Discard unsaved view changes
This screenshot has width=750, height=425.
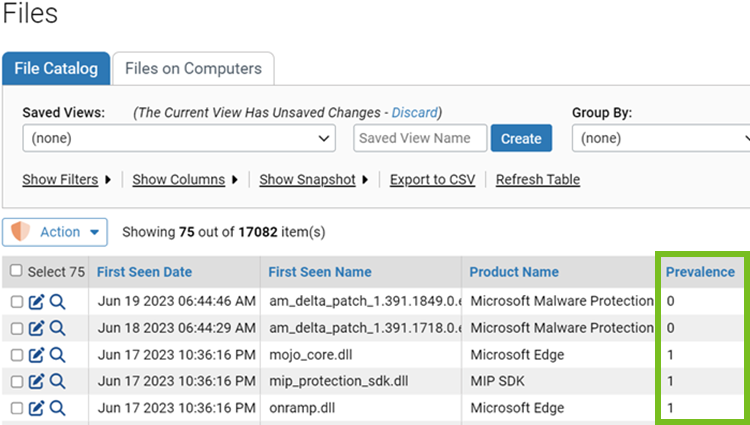414,112
